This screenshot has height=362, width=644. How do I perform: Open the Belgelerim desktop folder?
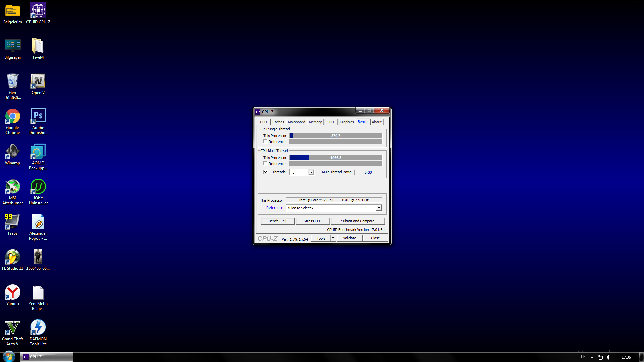tap(12, 14)
